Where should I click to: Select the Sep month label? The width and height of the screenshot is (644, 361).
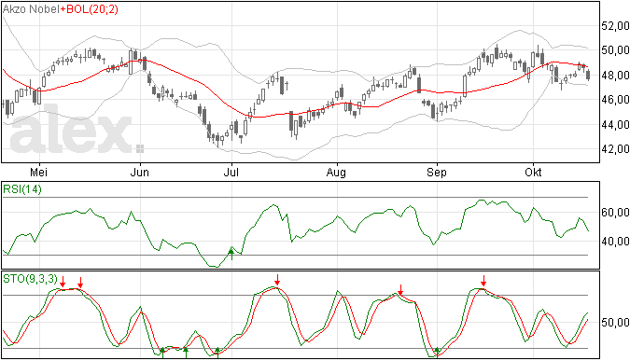[437, 173]
